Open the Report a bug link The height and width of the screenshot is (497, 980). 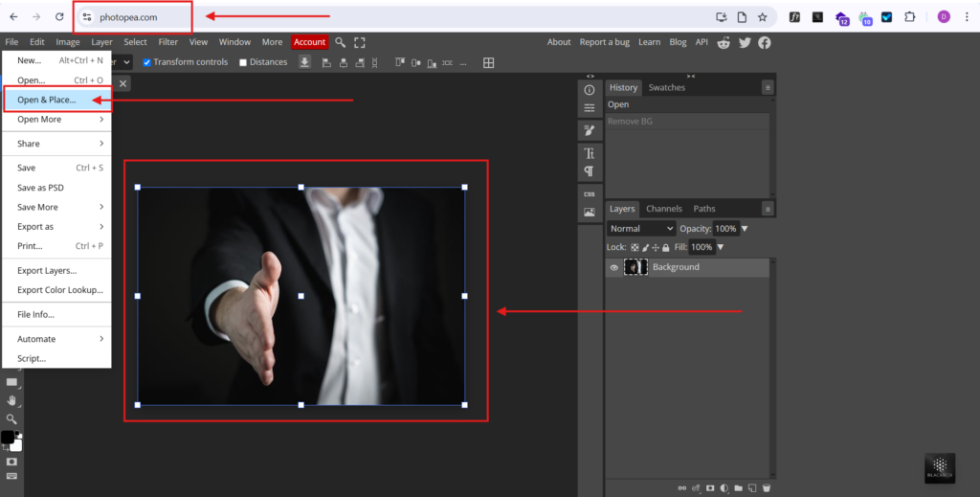coord(605,42)
